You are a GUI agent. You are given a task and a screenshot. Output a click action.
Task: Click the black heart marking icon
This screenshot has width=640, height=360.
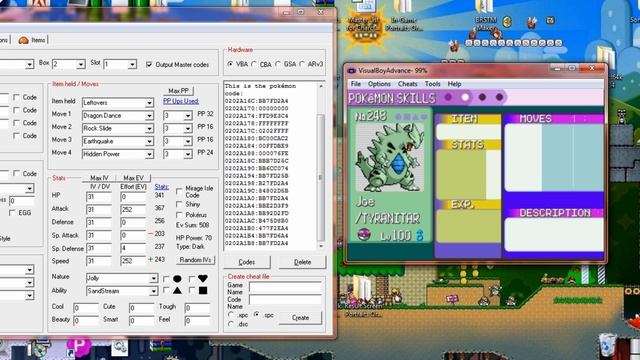pos(203,278)
